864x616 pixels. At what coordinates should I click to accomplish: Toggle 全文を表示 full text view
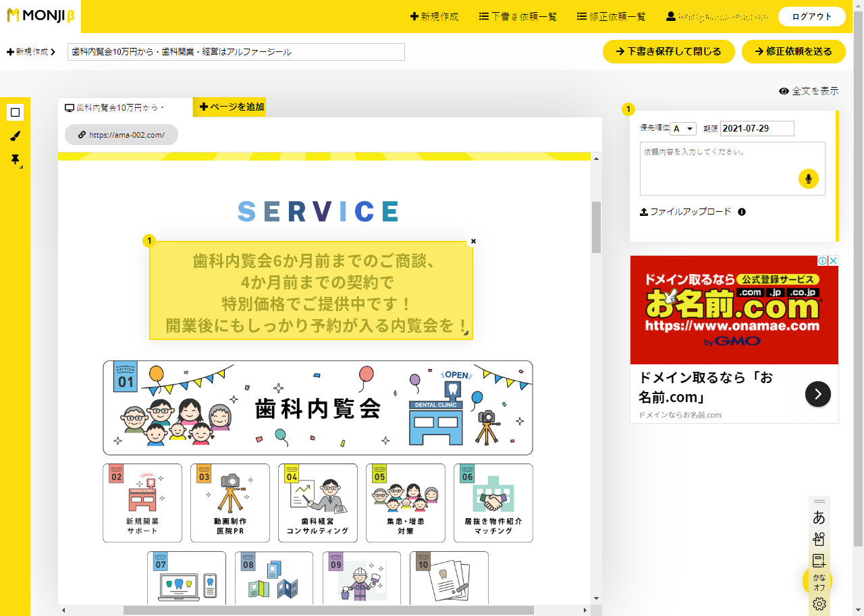pos(809,91)
